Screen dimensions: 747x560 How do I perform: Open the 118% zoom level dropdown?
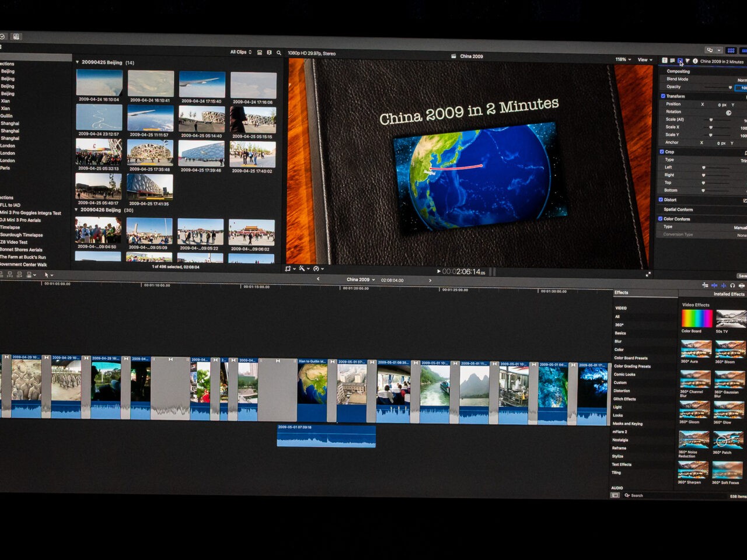[623, 60]
